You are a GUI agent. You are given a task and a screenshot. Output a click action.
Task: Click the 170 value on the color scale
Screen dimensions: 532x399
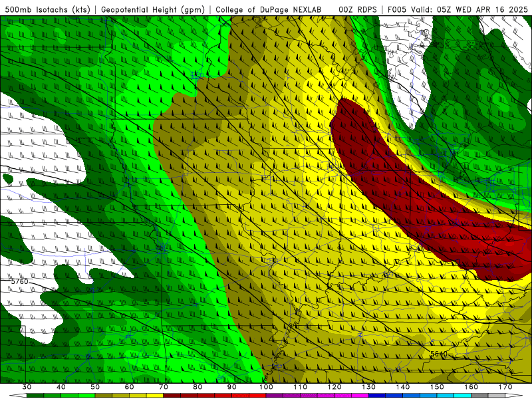pyautogui.click(x=505, y=387)
